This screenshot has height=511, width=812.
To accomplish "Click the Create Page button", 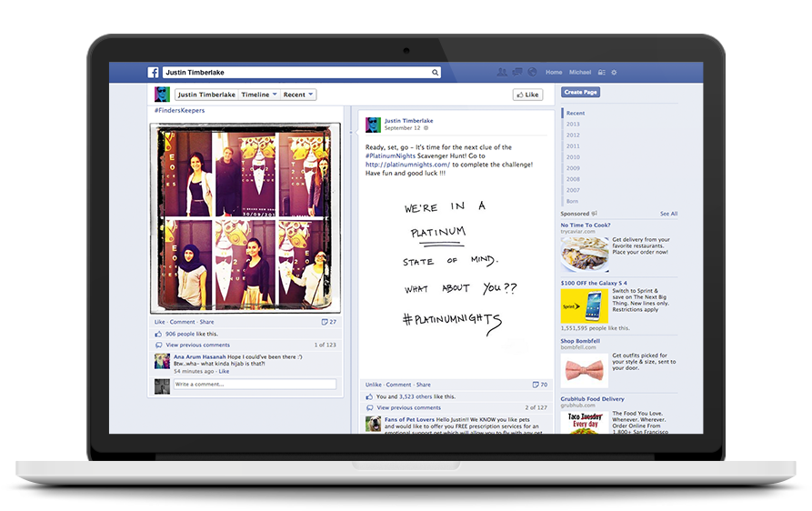I will coord(580,92).
